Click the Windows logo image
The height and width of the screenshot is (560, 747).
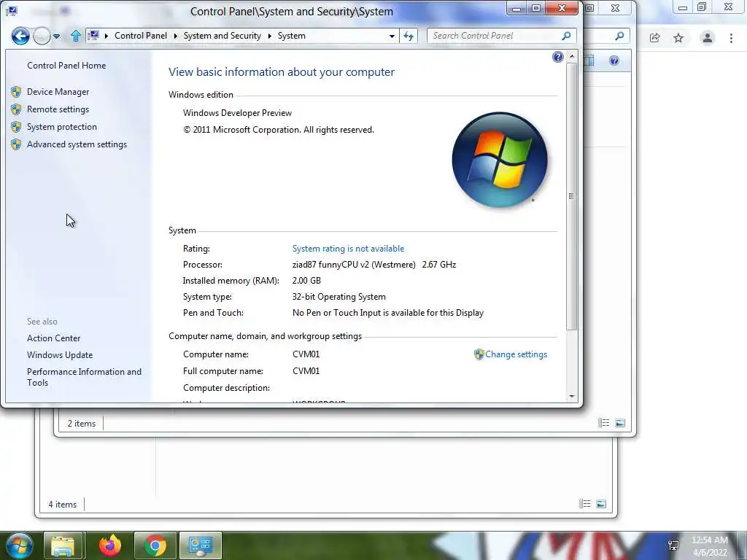tap(499, 160)
